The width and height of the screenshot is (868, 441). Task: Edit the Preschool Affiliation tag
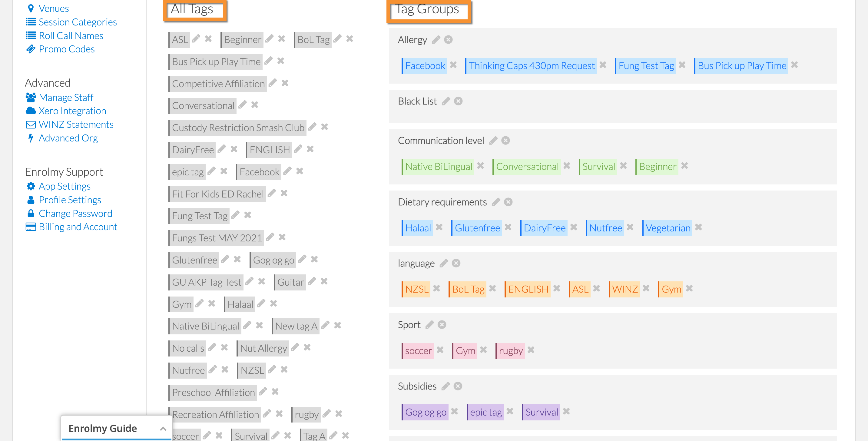coord(263,391)
